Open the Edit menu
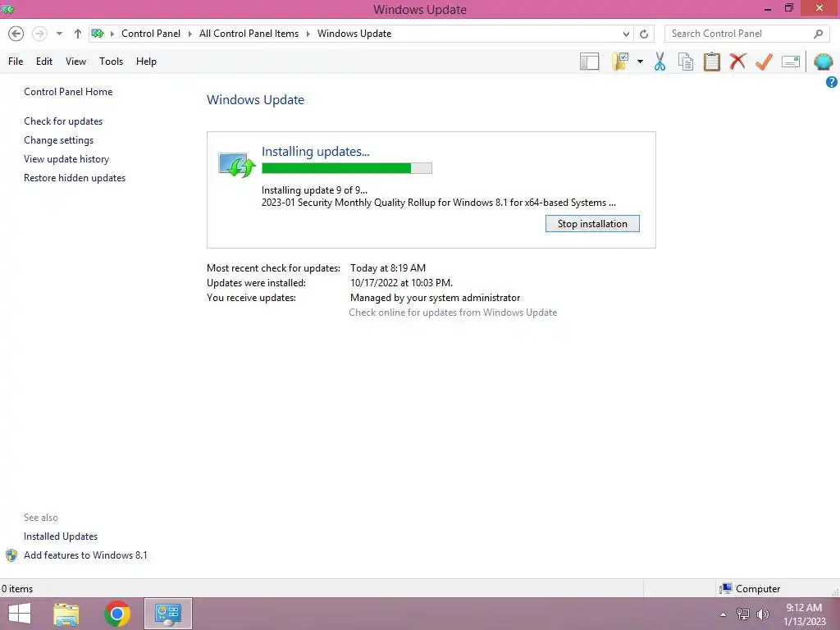The width and height of the screenshot is (840, 630). (44, 62)
